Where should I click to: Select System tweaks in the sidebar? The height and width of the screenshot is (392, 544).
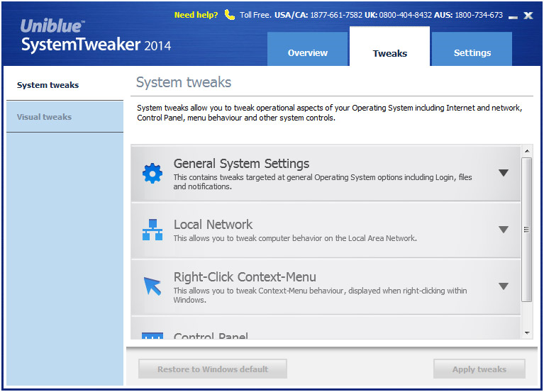pyautogui.click(x=65, y=85)
